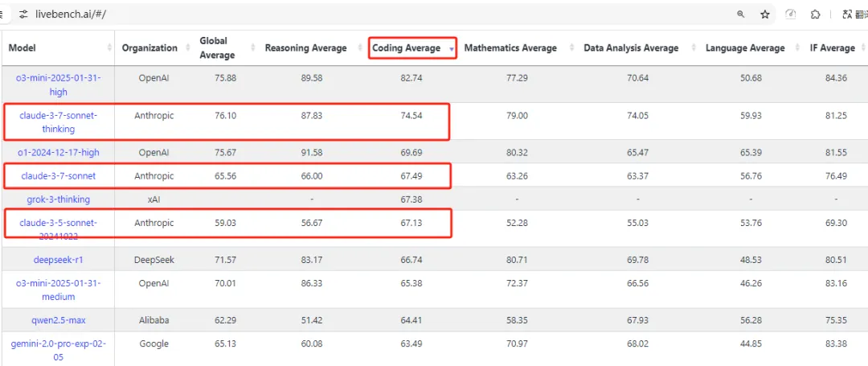Sort table by Language Average header
868x366 pixels.
pos(745,48)
